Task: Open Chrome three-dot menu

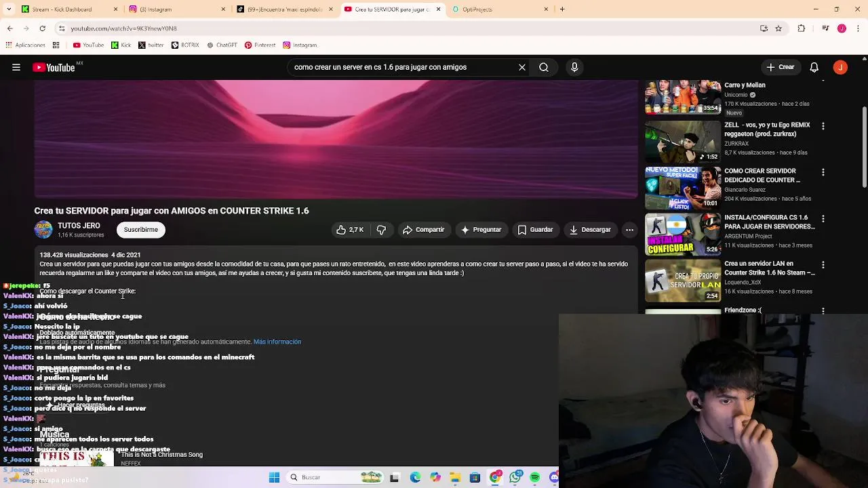Action: click(857, 28)
